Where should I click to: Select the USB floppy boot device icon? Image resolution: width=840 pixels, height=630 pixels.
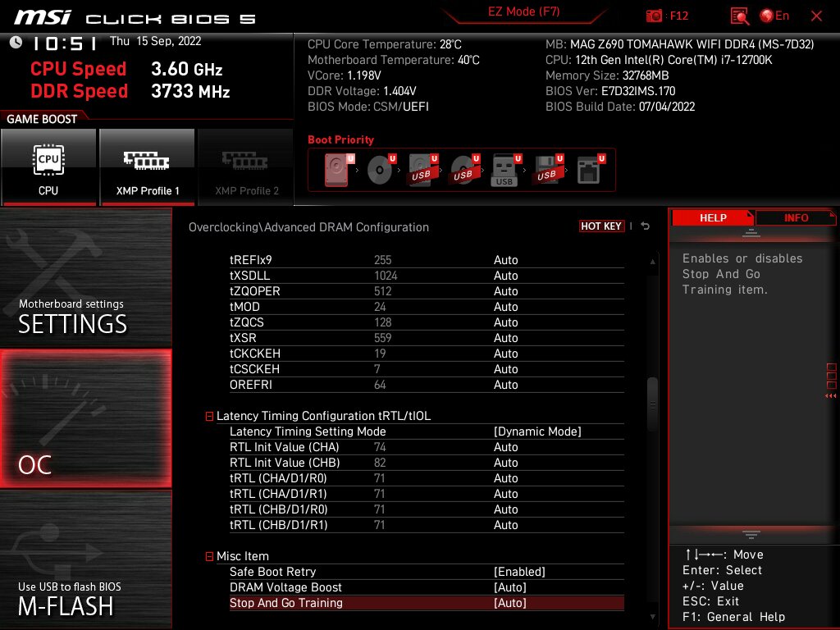(x=548, y=170)
